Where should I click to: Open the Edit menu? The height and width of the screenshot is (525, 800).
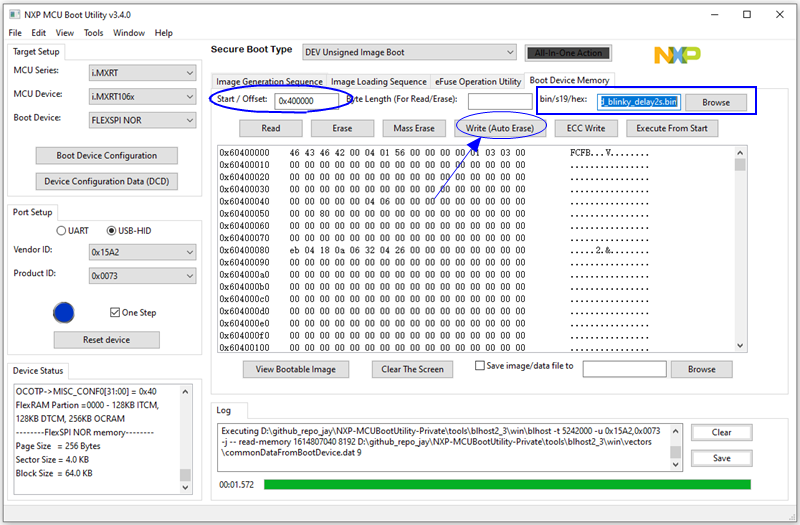[x=39, y=33]
